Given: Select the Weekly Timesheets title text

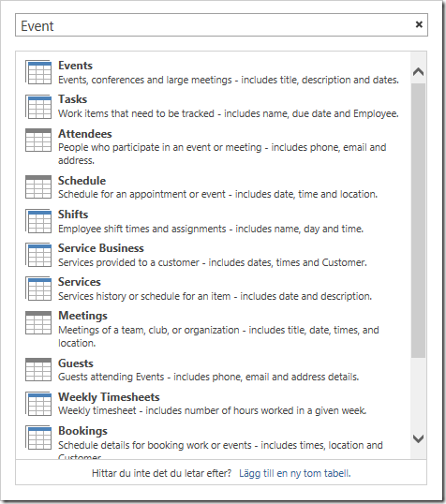Looking at the screenshot, I should pyautogui.click(x=109, y=397).
